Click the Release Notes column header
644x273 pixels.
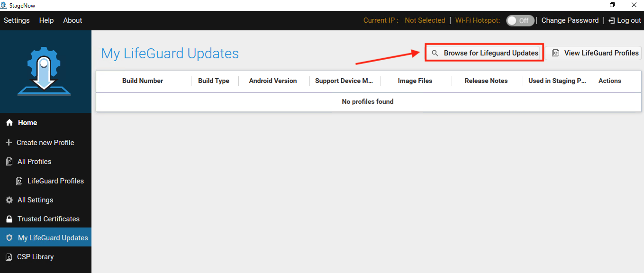tap(486, 81)
